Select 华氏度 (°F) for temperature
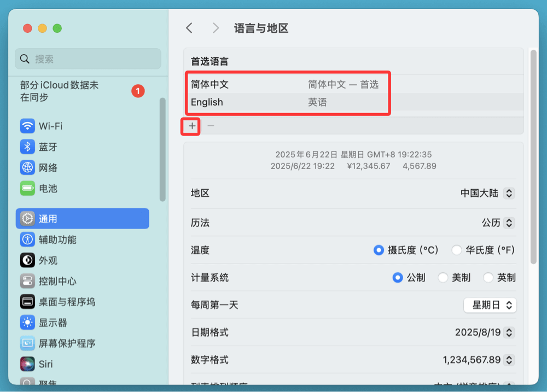547x392 pixels. 457,250
